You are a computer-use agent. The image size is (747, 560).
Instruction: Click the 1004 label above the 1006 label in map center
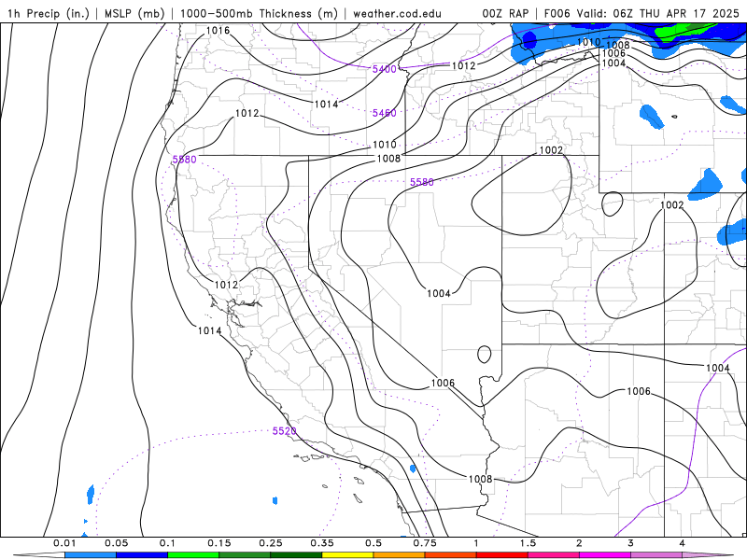[x=438, y=293]
